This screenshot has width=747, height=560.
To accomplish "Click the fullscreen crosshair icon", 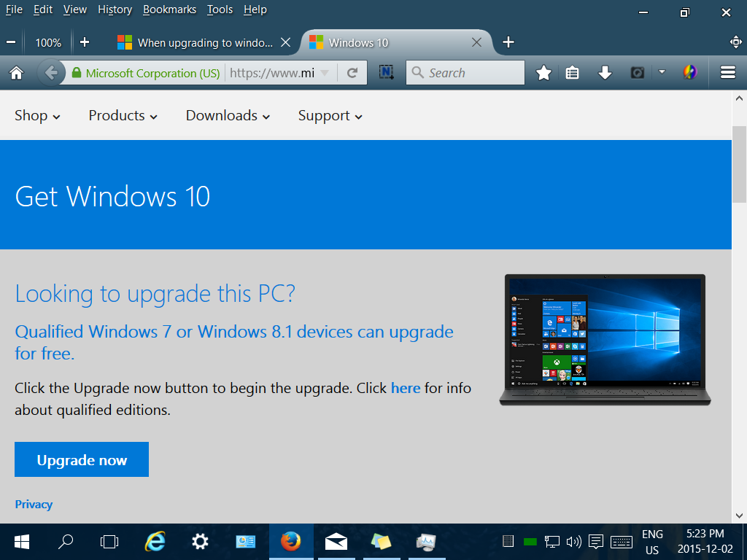I will click(x=735, y=42).
